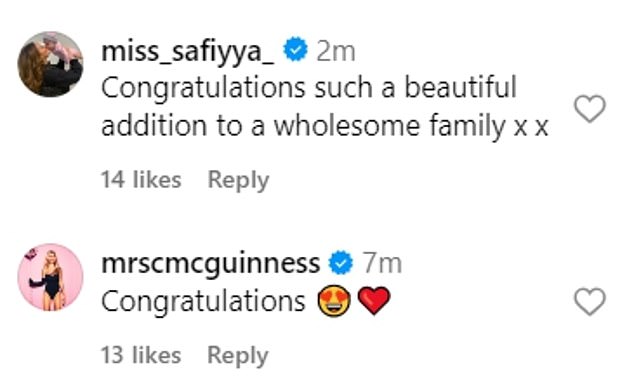Screen dimensions: 634x391
Task: Reply to the mrscmcguinness comment
Action: [238, 356]
